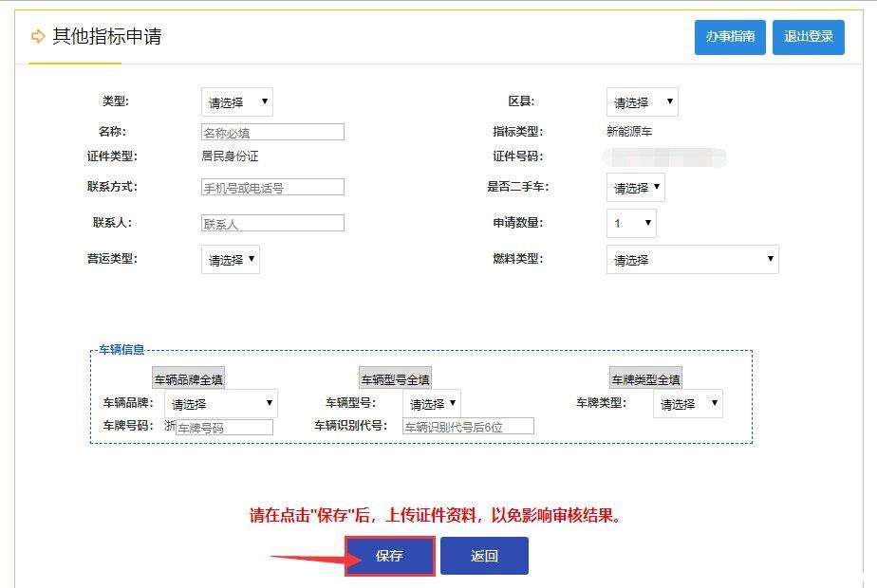This screenshot has height=588, width=877.
Task: Click the 车辆型号全填 button
Action: 395,379
